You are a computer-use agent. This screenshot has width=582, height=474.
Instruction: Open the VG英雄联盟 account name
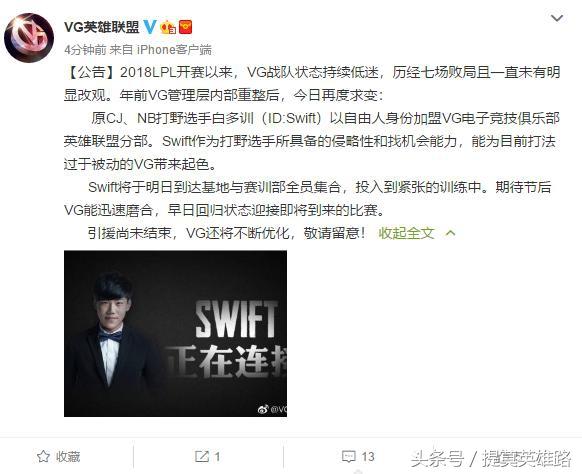click(102, 27)
